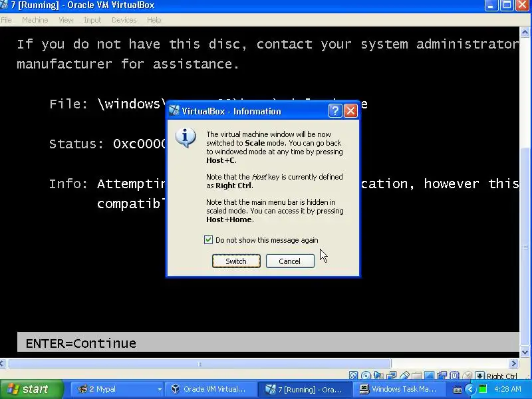Maximize the VirtualBox VM window
Image resolution: width=532 pixels, height=399 pixels.
click(507, 5)
